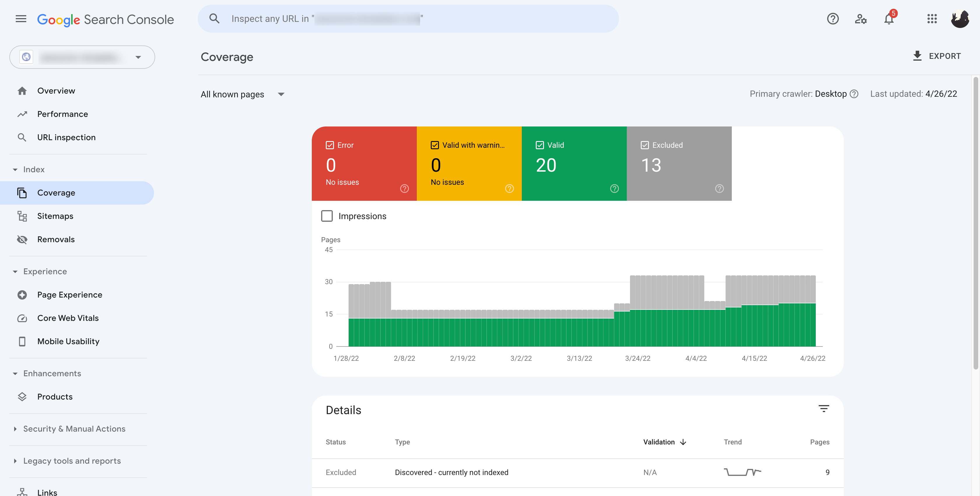Toggle the Valid with warnings checkbox off
980x496 pixels.
(x=435, y=145)
